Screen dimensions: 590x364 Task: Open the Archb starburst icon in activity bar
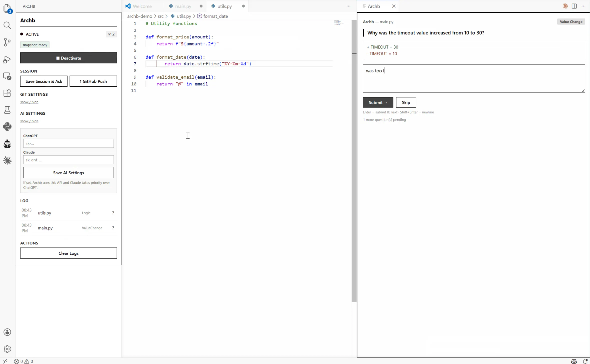7,161
